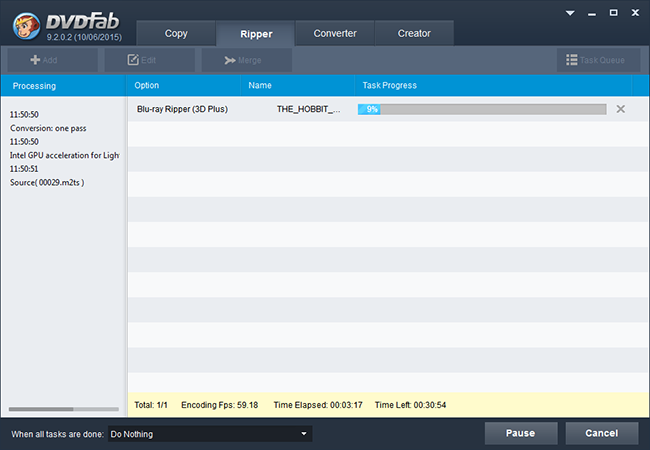Click the Source( 00029.m2ts ) log entry
650x450 pixels.
tap(47, 182)
